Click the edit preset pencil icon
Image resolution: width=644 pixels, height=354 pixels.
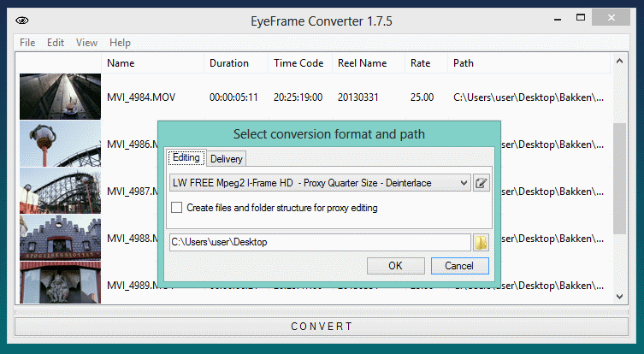tap(482, 182)
